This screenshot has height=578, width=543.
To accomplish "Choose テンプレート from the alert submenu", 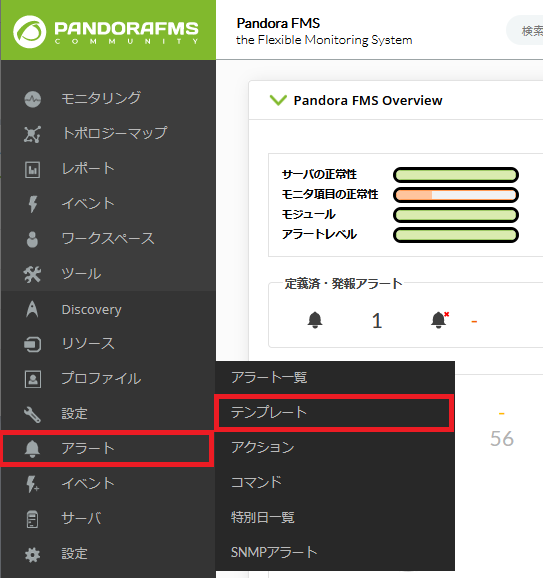I will 334,412.
